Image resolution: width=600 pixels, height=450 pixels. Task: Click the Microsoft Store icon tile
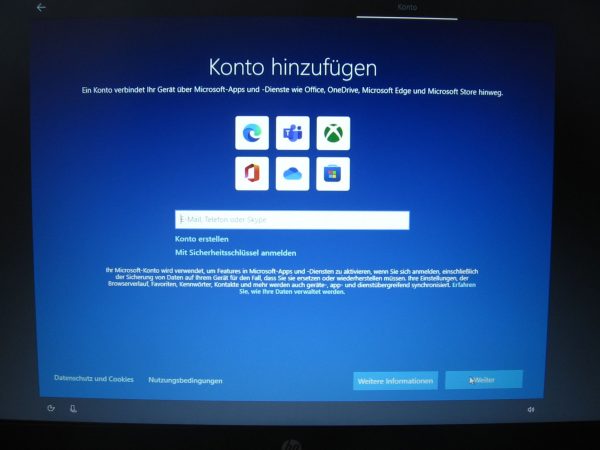[x=333, y=173]
